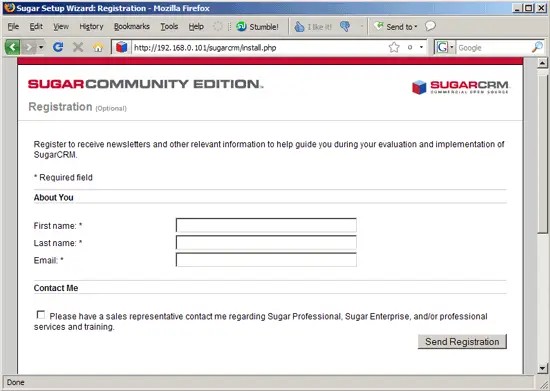Click the Sugar Community Edition logo
Image resolution: width=550 pixels, height=391 pixels.
(146, 84)
